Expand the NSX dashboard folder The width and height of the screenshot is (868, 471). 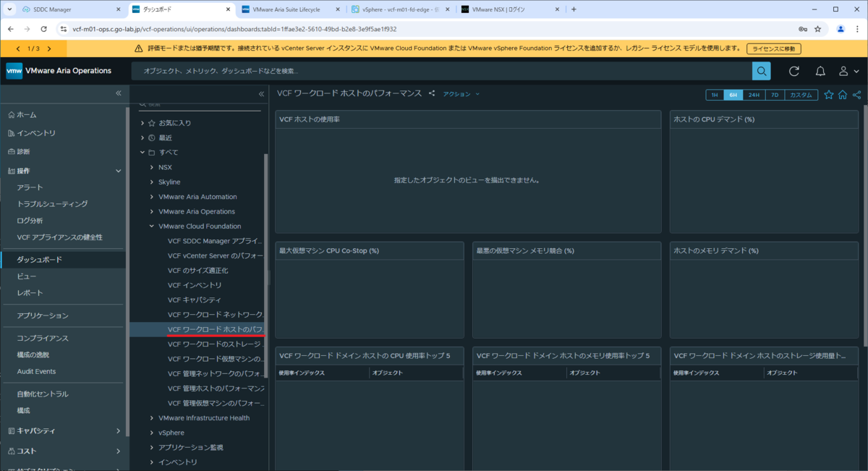tap(152, 167)
